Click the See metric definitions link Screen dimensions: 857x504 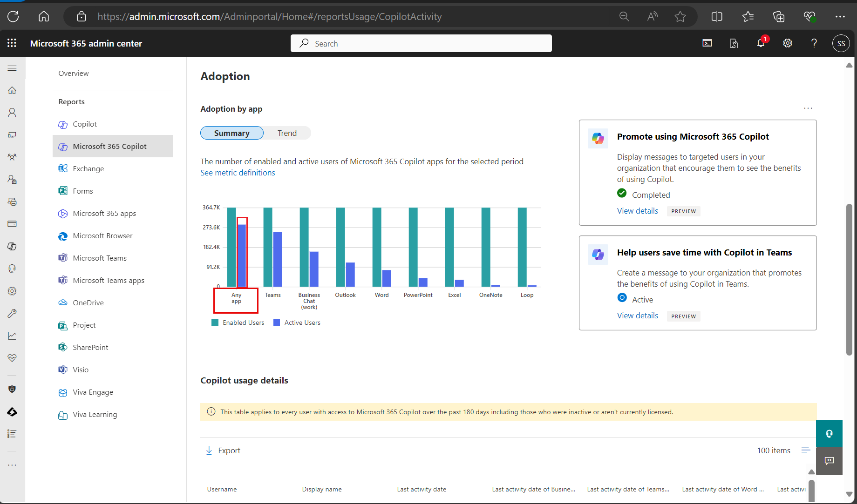[x=238, y=173]
